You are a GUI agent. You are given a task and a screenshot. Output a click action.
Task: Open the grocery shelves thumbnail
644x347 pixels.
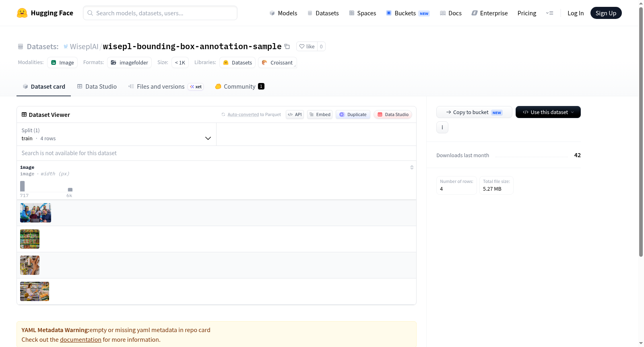click(x=30, y=239)
